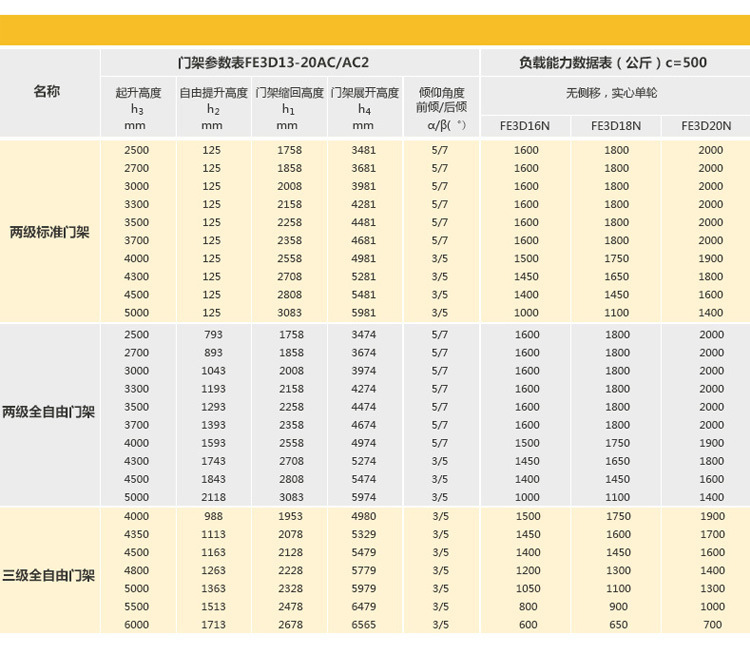
Task: Select the 三级全自由门架 row group label
Action: 48,575
